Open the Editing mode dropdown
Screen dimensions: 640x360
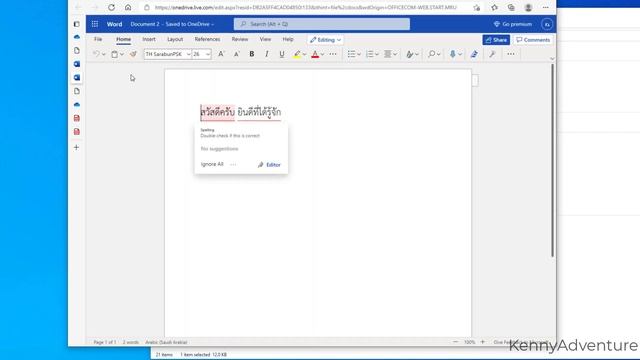(x=325, y=40)
